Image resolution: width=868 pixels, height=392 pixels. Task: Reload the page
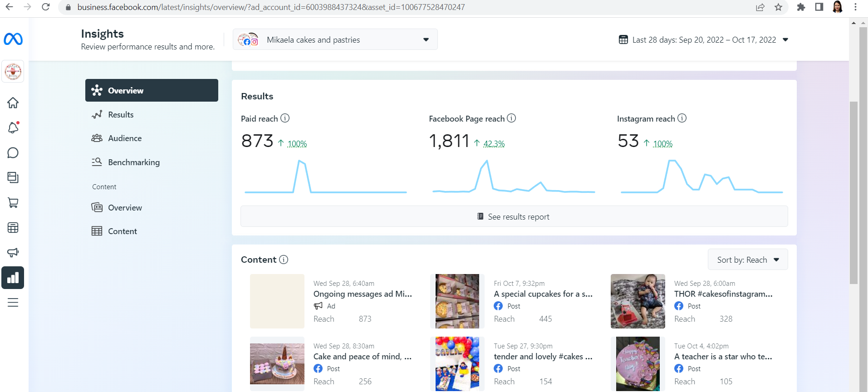point(46,7)
